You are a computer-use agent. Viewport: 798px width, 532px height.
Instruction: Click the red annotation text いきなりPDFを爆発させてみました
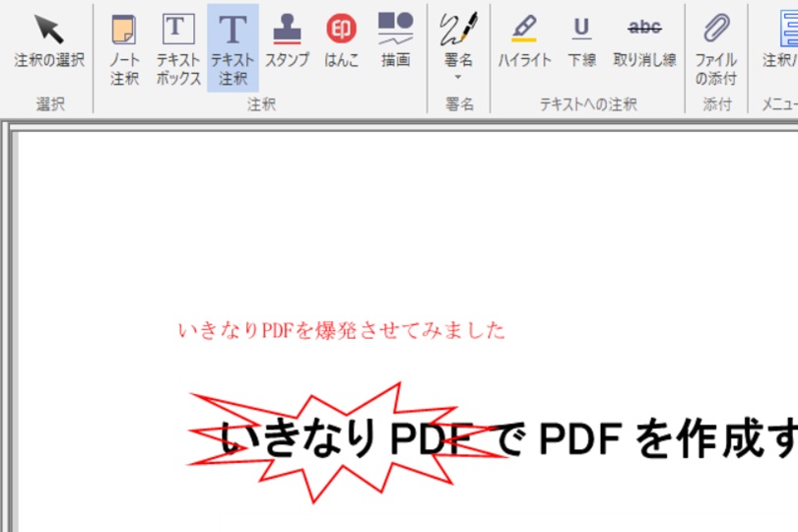tap(342, 330)
